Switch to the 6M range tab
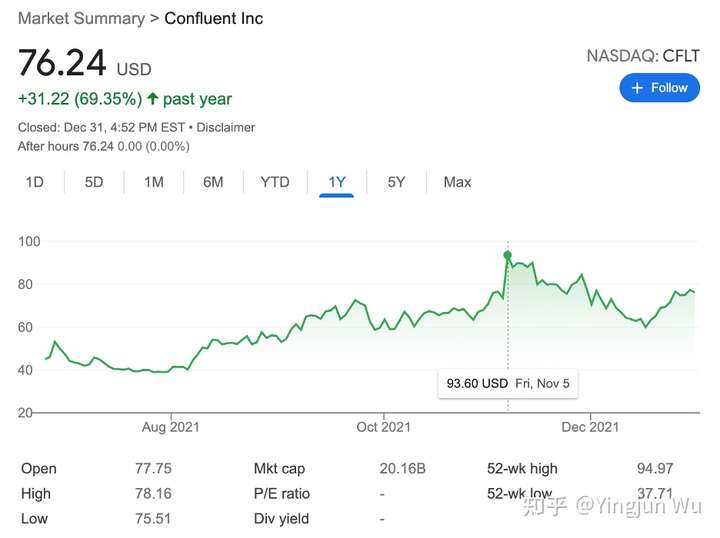Viewport: 720px width, 538px height. point(213,182)
